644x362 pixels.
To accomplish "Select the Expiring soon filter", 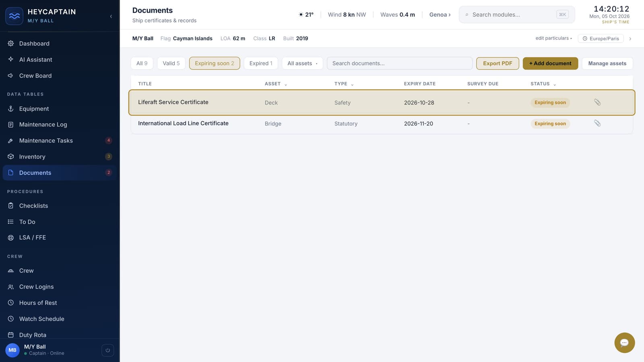I will pyautogui.click(x=215, y=63).
